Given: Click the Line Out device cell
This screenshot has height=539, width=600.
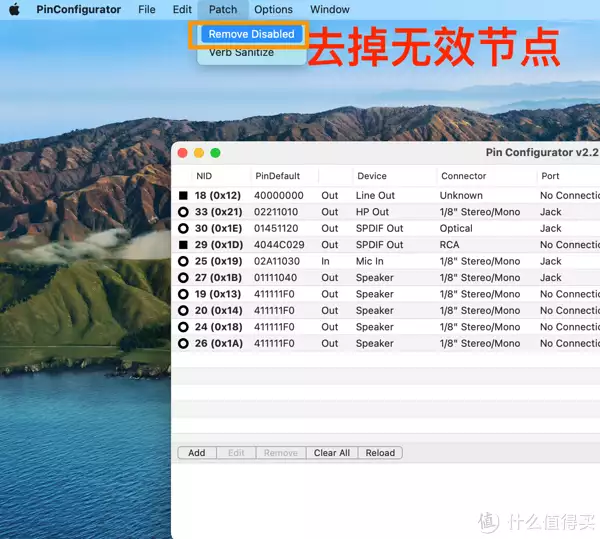Looking at the screenshot, I should pyautogui.click(x=375, y=195).
